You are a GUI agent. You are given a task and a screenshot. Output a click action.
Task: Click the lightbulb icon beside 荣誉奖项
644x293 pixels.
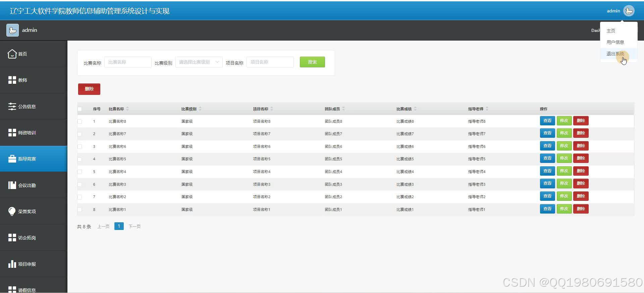(12, 211)
